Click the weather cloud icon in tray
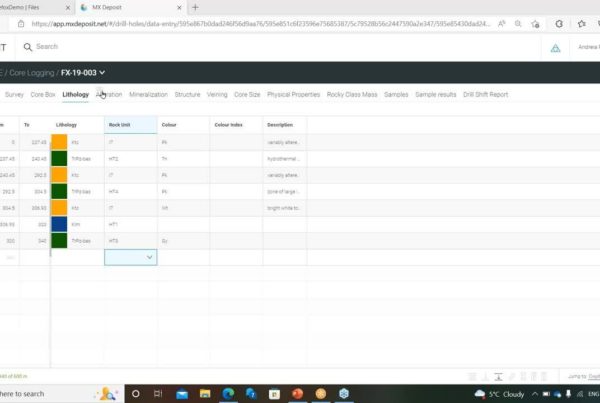Image resolution: width=600 pixels, height=403 pixels. click(x=480, y=394)
